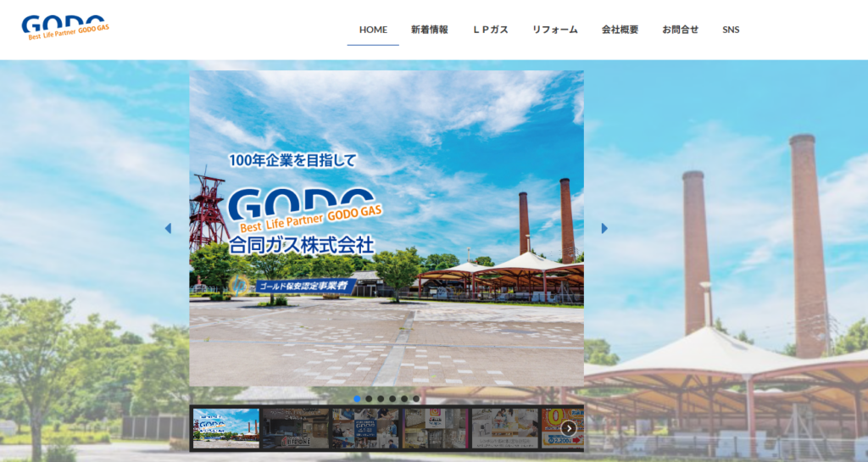868x462 pixels.
Task: Click the GODO GAS logo in header
Action: pyautogui.click(x=64, y=28)
